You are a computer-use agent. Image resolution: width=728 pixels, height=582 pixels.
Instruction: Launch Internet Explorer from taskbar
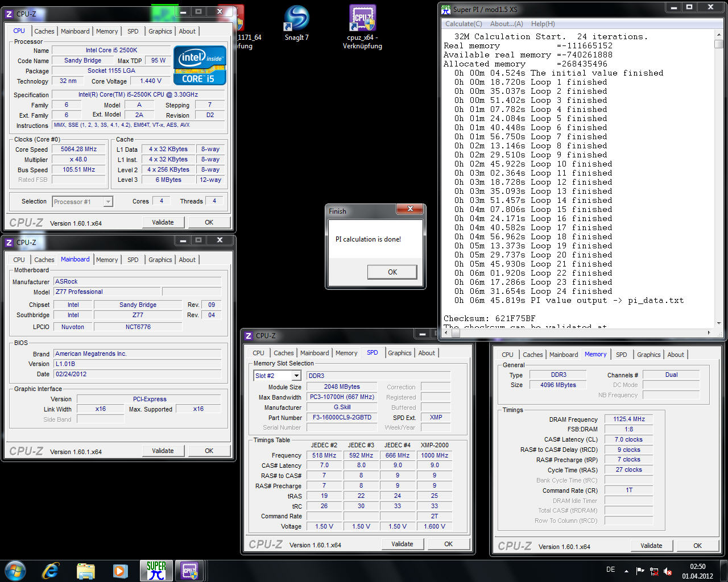click(51, 571)
